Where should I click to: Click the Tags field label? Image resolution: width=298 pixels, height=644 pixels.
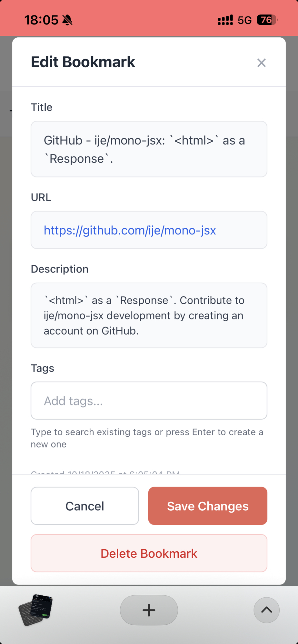point(43,368)
